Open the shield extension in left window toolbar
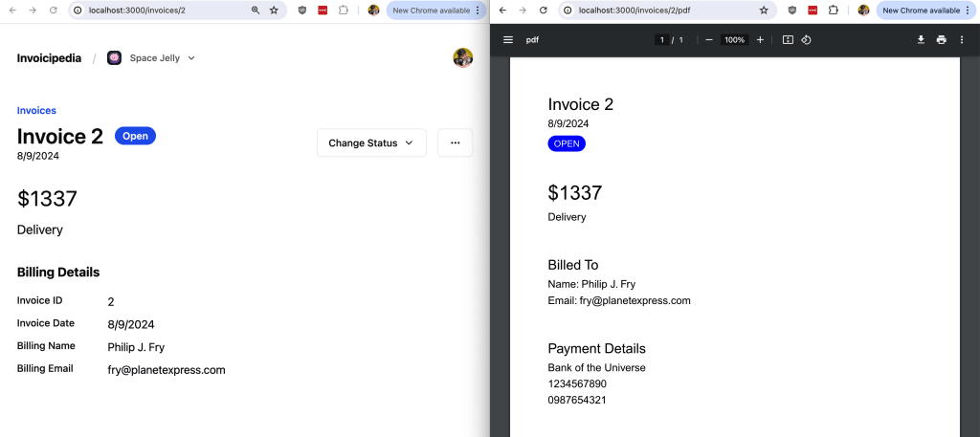Screen dimensions: 980x437 (x=302, y=11)
